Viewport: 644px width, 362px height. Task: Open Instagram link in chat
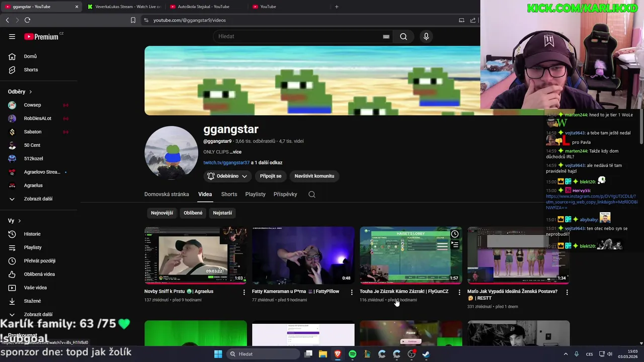click(x=591, y=202)
